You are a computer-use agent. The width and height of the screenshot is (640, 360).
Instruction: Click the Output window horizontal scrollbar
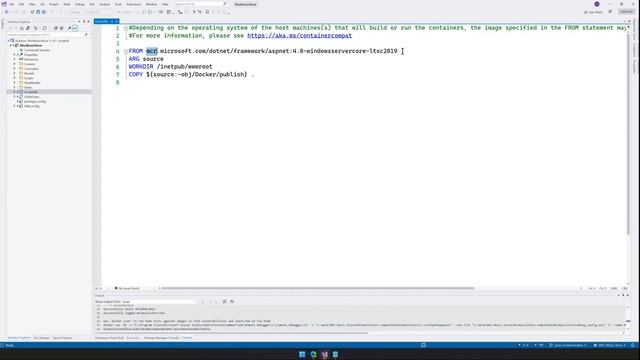click(233, 333)
